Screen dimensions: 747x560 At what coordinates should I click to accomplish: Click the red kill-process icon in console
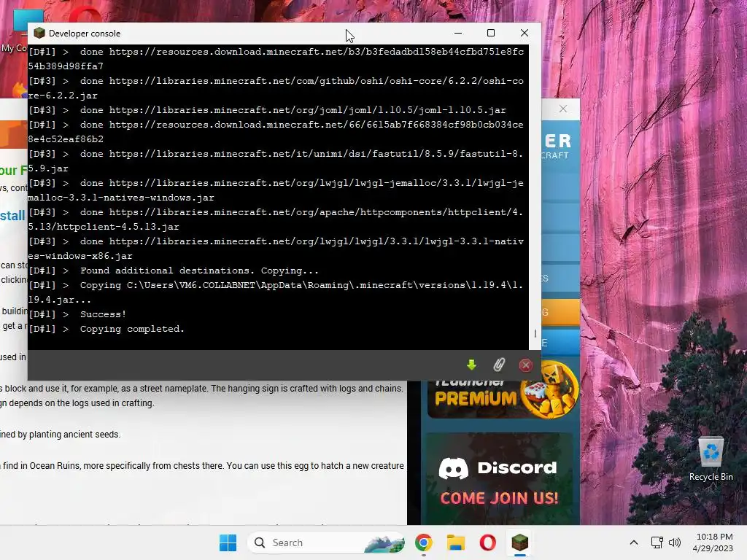(x=525, y=365)
